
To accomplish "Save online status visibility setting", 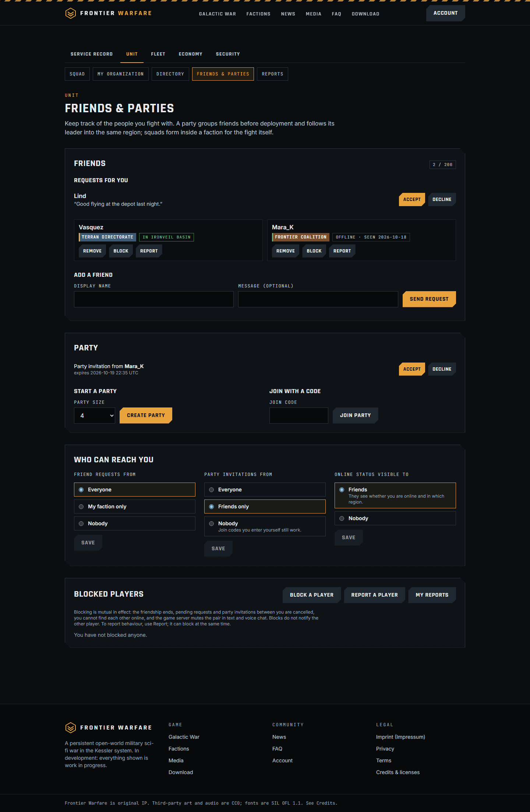I will [x=349, y=538].
